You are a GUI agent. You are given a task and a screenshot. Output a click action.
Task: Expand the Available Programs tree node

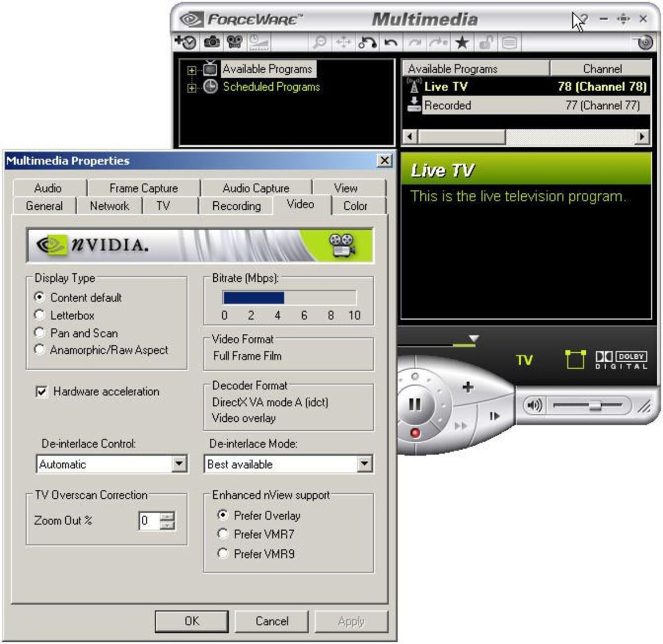click(x=192, y=70)
